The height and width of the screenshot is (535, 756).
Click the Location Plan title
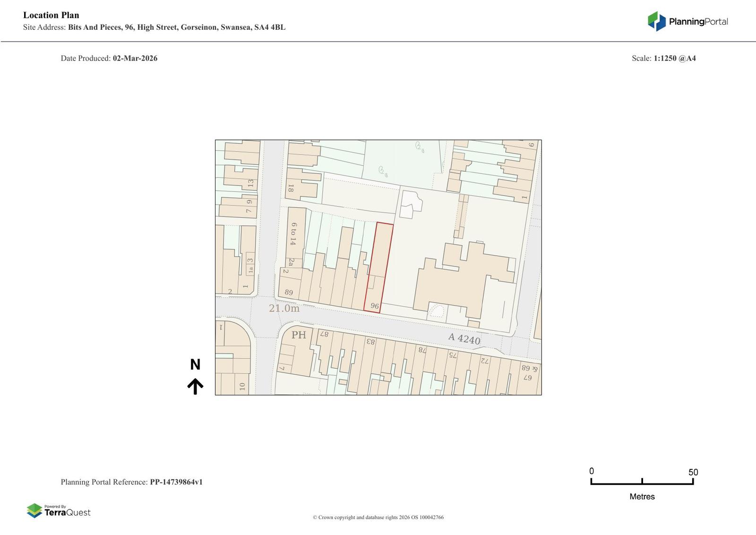[x=51, y=15]
